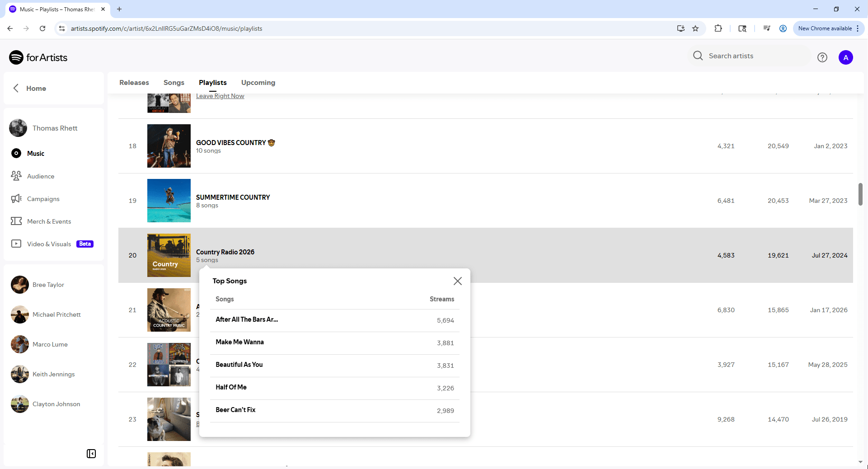868x469 pixels.
Task: Open the account avatar menu
Action: pos(846,57)
